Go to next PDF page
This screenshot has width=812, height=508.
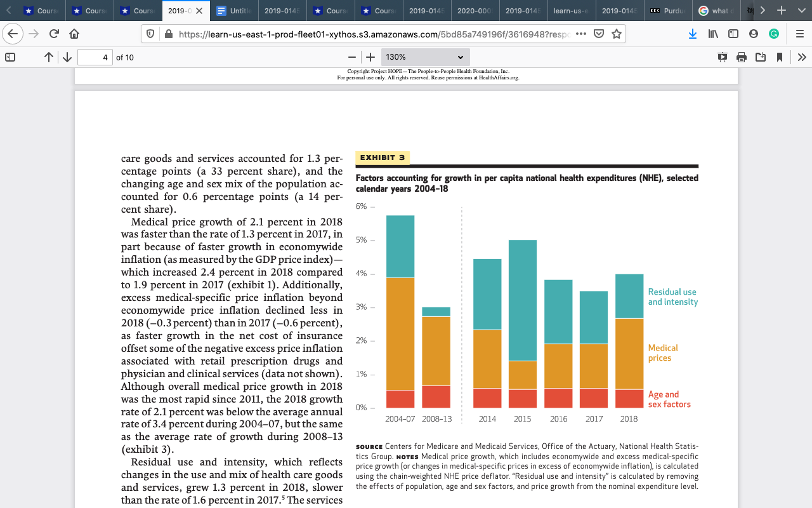[x=67, y=57]
